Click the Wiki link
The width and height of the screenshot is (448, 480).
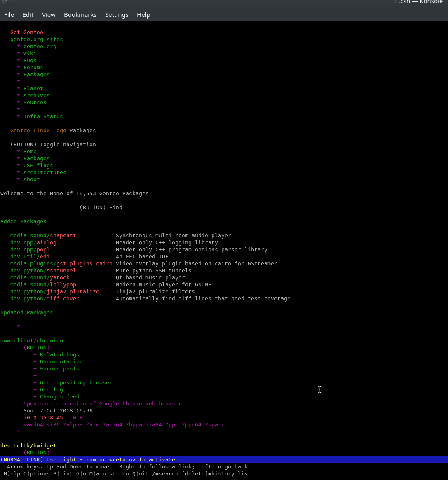pos(30,54)
